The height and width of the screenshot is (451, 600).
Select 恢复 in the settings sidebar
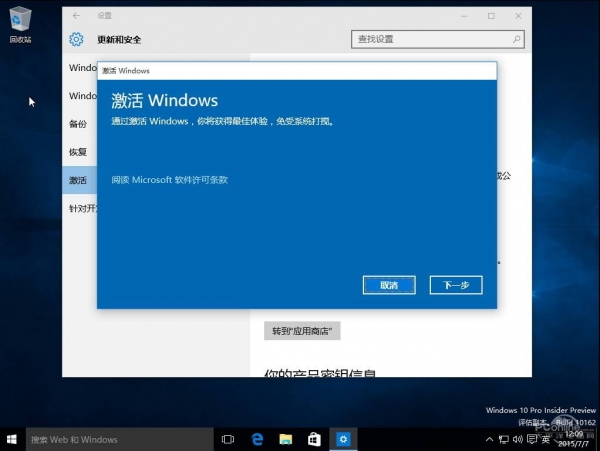pyautogui.click(x=77, y=152)
